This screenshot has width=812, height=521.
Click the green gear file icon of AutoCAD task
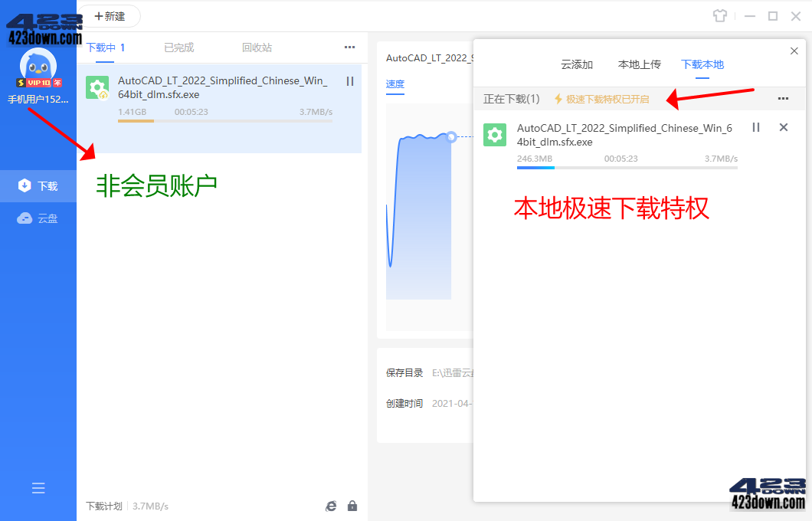point(97,87)
